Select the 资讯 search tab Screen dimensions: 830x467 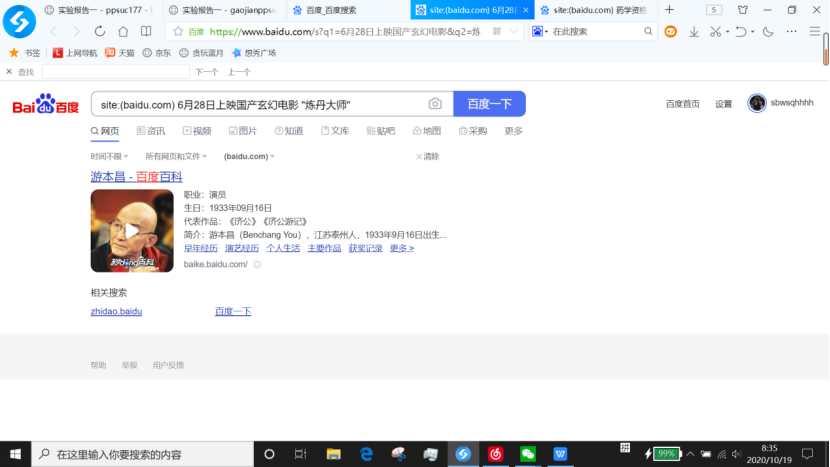[x=151, y=131]
